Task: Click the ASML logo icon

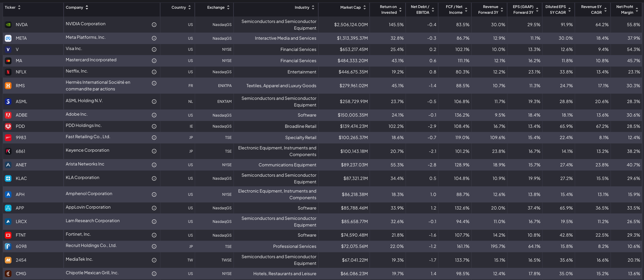Action: pos(8,101)
